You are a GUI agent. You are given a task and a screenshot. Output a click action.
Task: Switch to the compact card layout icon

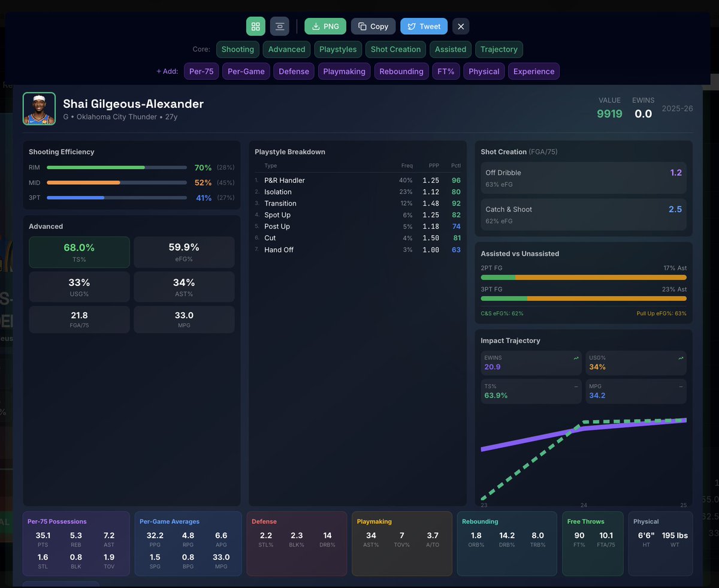coord(279,26)
